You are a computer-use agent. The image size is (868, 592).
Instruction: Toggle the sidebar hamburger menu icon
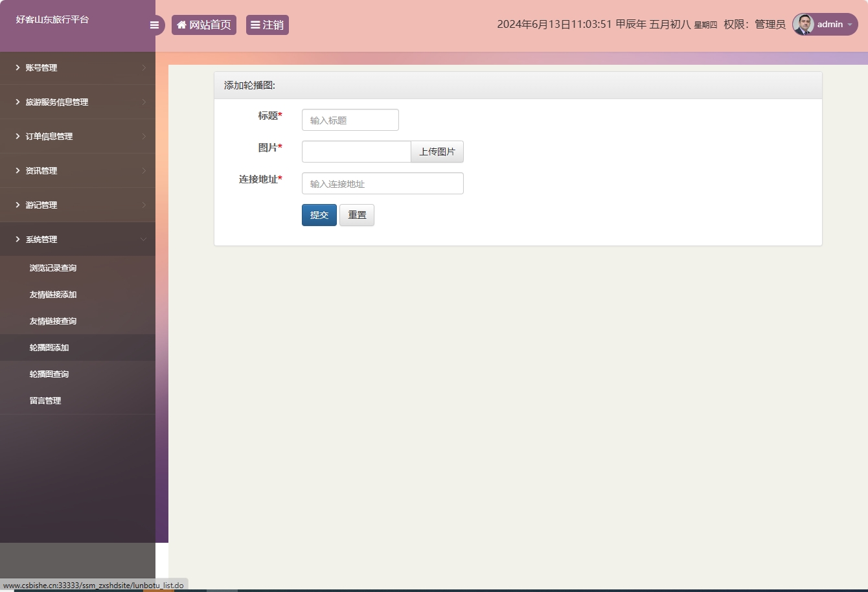[154, 25]
